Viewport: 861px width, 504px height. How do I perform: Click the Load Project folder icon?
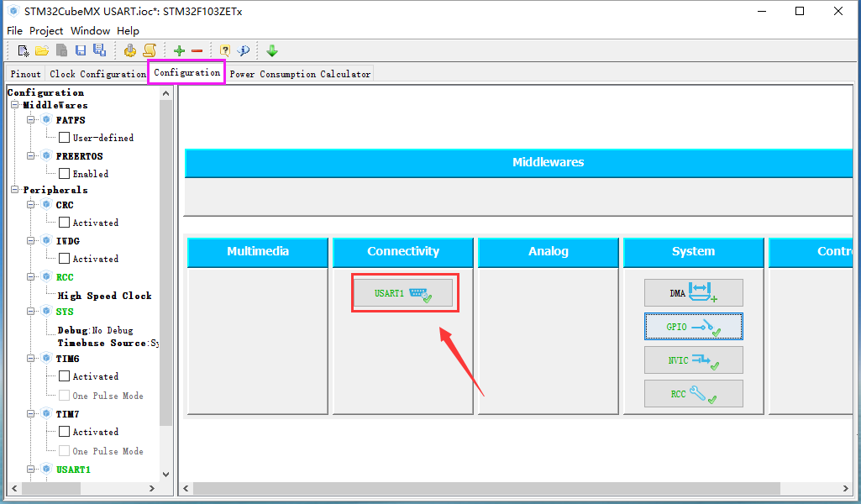42,50
